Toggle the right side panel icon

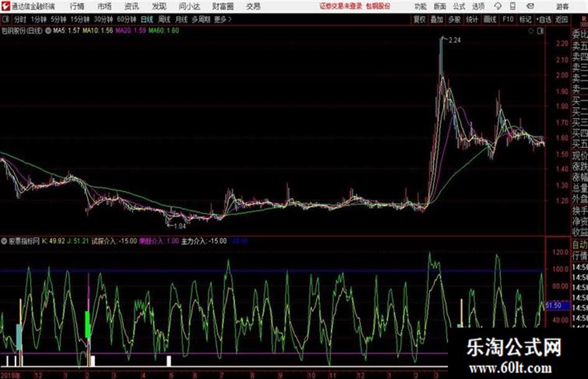tap(540, 31)
